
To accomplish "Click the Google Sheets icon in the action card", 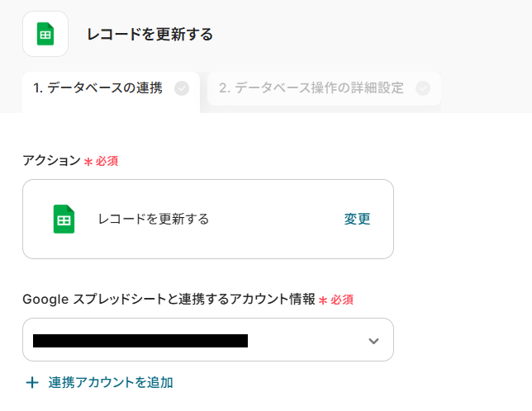I will coord(64,220).
